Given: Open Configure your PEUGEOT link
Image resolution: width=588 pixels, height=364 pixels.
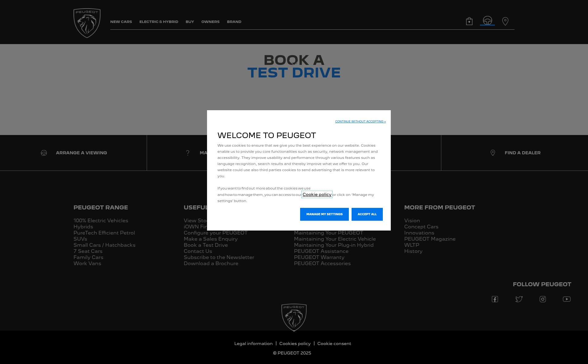Looking at the screenshot, I should [x=216, y=233].
